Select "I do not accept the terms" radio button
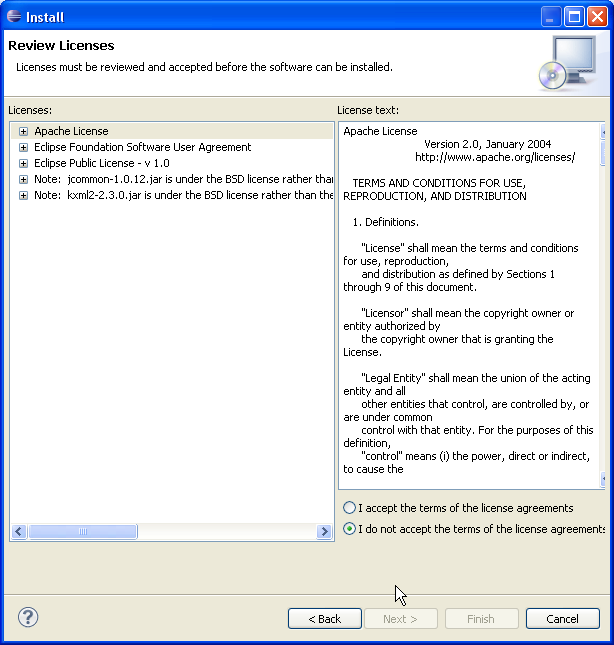 (349, 529)
